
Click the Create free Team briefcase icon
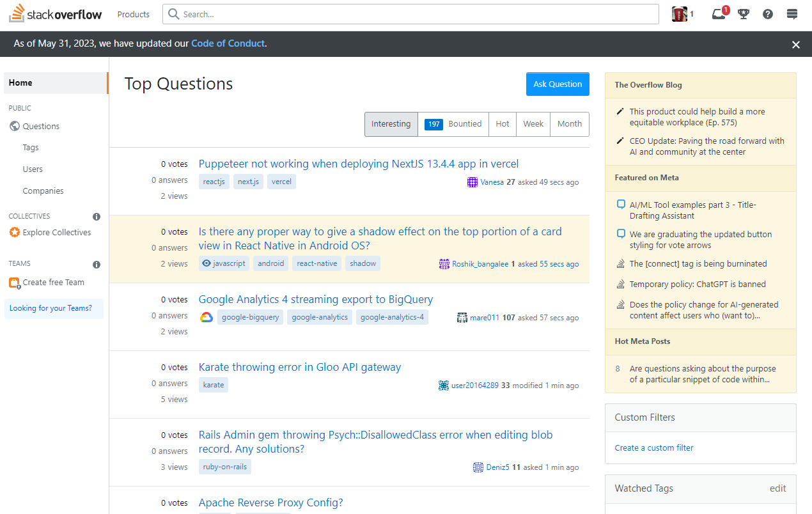pos(15,283)
